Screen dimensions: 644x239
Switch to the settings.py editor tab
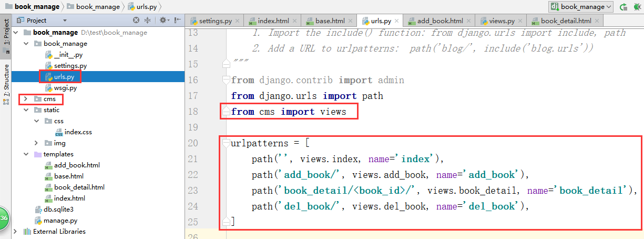click(215, 21)
